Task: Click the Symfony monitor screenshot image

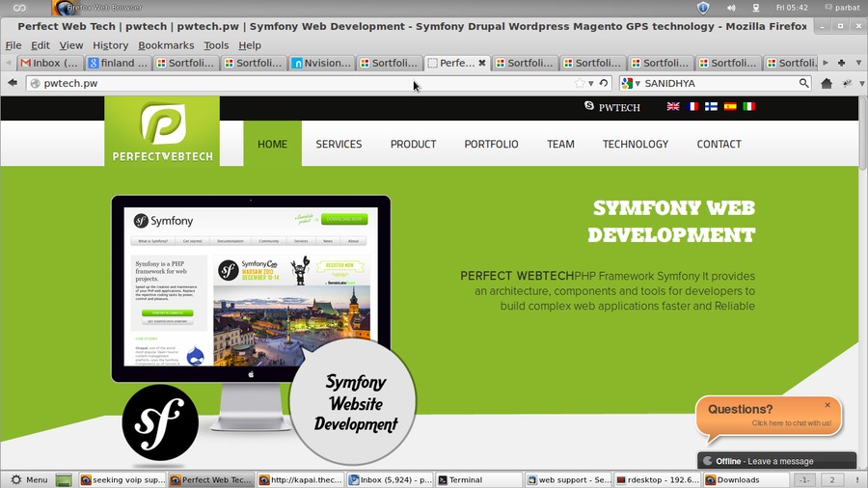Action: click(x=251, y=288)
